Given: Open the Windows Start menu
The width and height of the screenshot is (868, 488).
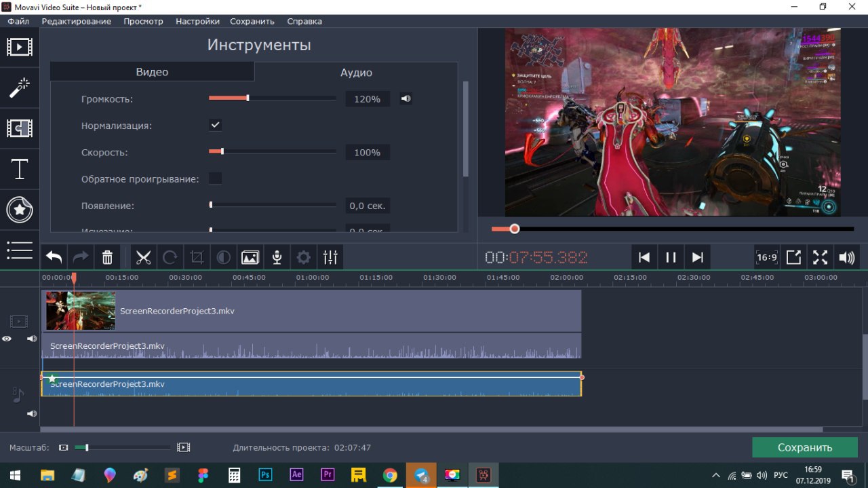Looking at the screenshot, I should pos(14,475).
